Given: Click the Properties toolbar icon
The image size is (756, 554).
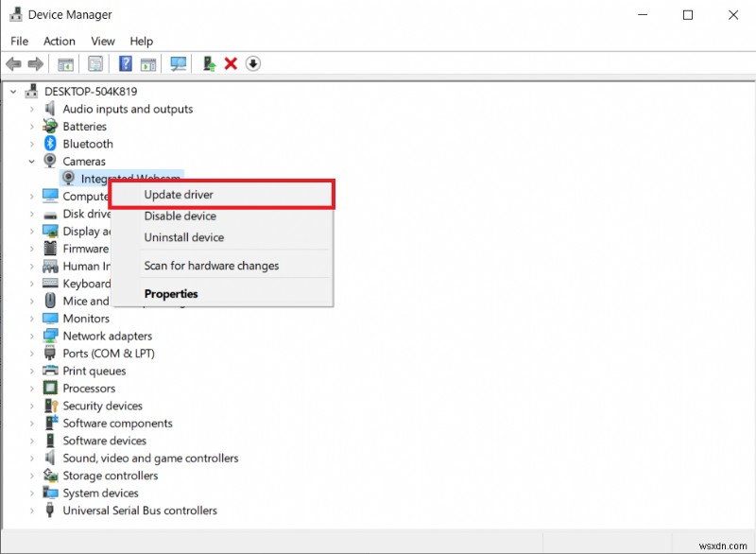Looking at the screenshot, I should tap(95, 63).
